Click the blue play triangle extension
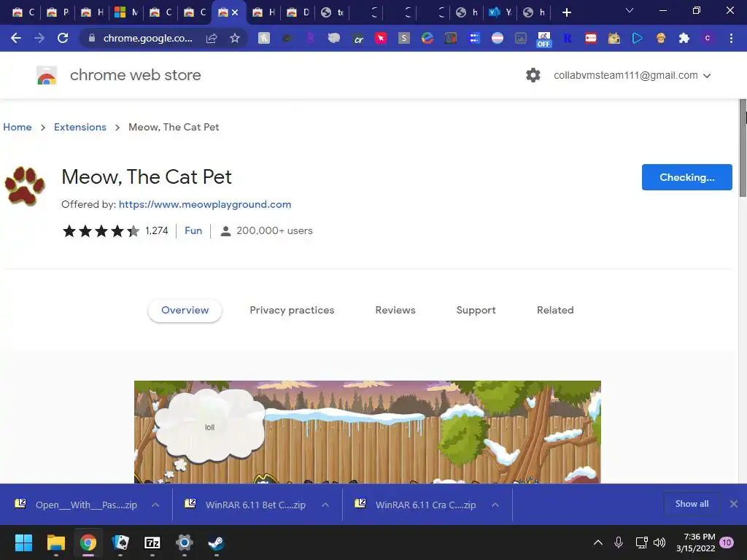Screen dimensions: 747x560 pos(637,38)
